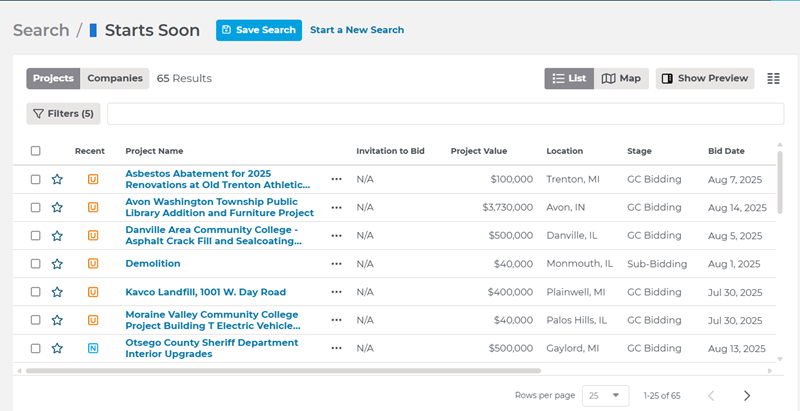Check the Danville Area Community College checkbox

(x=35, y=236)
